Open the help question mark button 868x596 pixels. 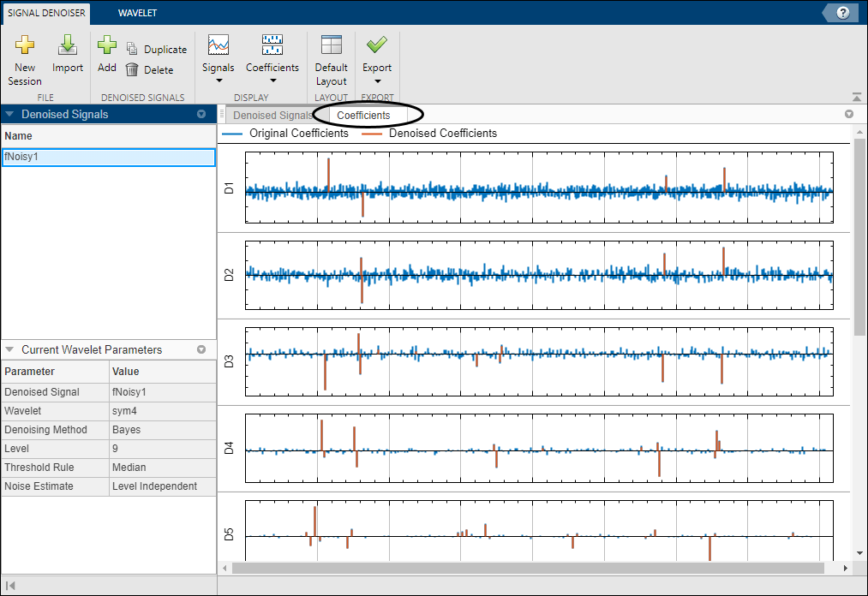843,12
